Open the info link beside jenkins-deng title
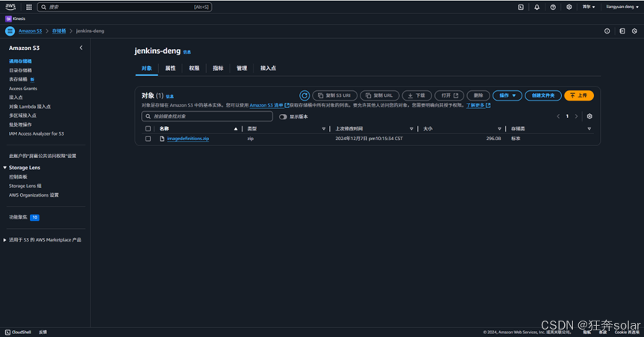644x337 pixels. click(187, 52)
